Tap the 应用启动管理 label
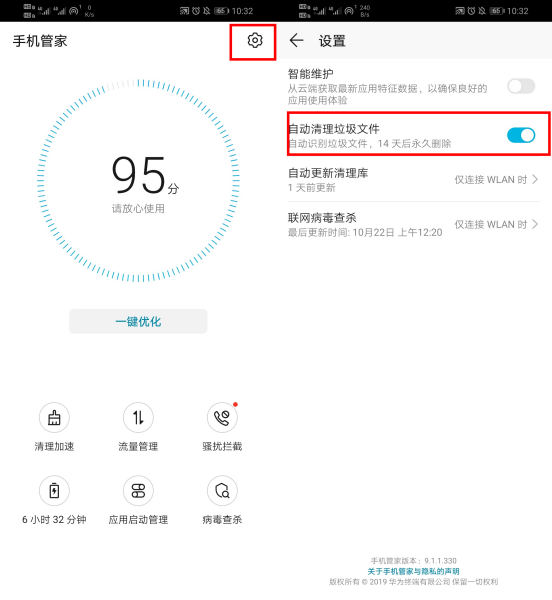This screenshot has width=552, height=600. tap(138, 519)
